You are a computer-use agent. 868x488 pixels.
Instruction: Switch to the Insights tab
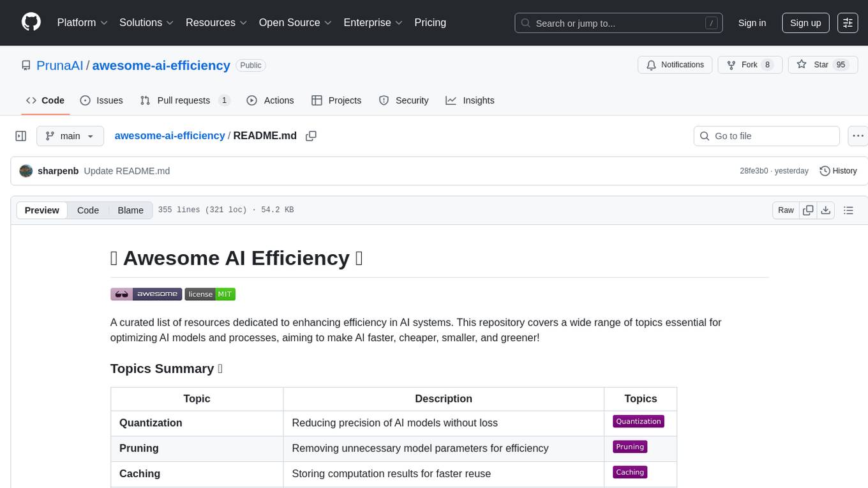(470, 100)
